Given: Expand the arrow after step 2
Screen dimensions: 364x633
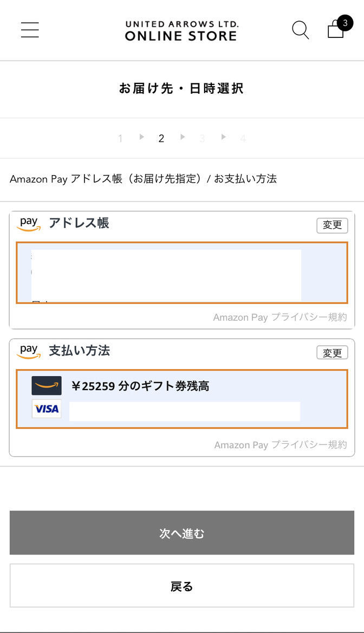Looking at the screenshot, I should 183,137.
